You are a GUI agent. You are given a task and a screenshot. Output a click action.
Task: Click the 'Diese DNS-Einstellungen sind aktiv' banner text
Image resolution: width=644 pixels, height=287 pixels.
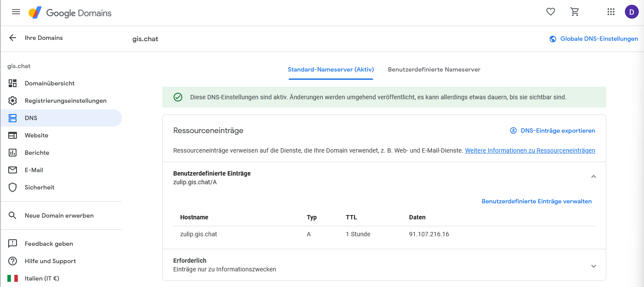(378, 97)
